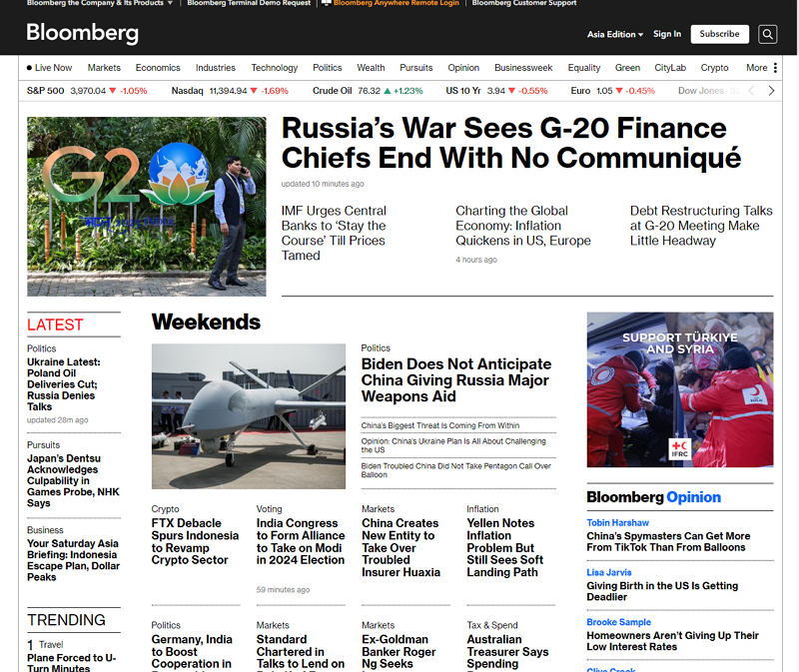Open India Congress to Form Alliance story
799x672 pixels.
coord(301,541)
